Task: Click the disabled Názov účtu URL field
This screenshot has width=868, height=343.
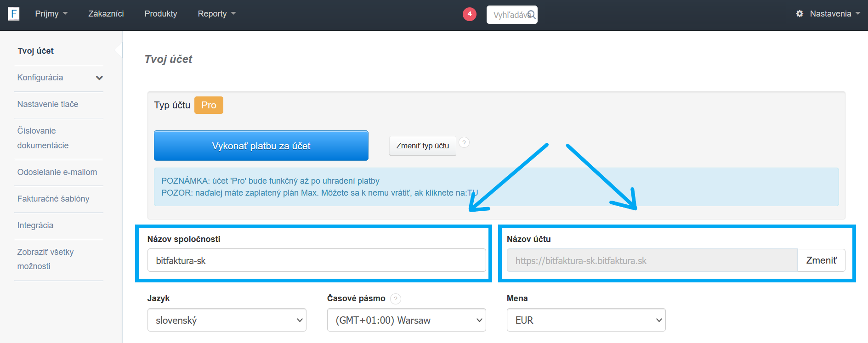Action: (x=652, y=260)
